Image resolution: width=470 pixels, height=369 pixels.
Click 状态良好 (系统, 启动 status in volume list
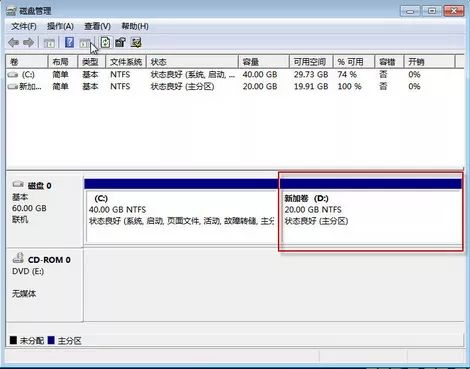coord(193,75)
